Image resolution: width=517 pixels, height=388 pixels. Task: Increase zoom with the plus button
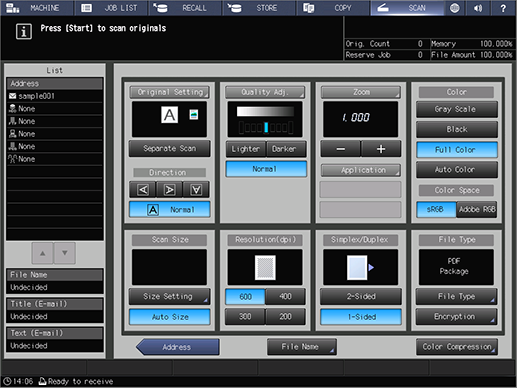381,149
